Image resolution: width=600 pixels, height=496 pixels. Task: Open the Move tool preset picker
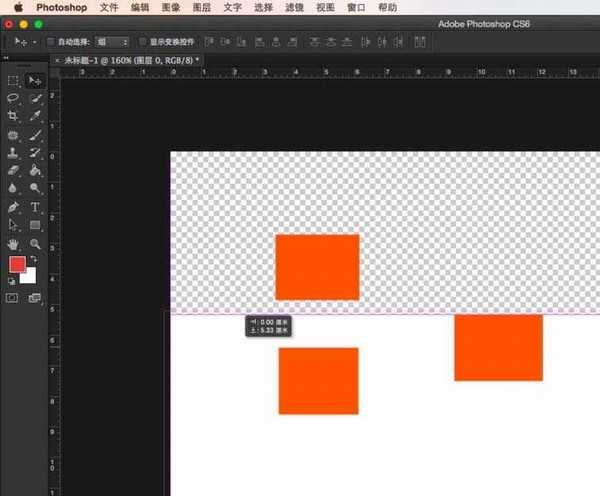(24, 42)
